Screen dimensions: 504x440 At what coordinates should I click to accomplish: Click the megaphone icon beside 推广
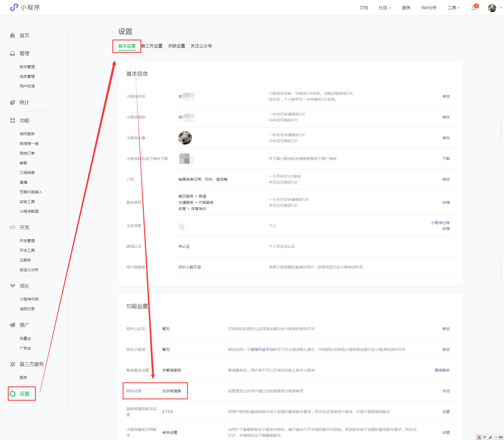[12, 325]
